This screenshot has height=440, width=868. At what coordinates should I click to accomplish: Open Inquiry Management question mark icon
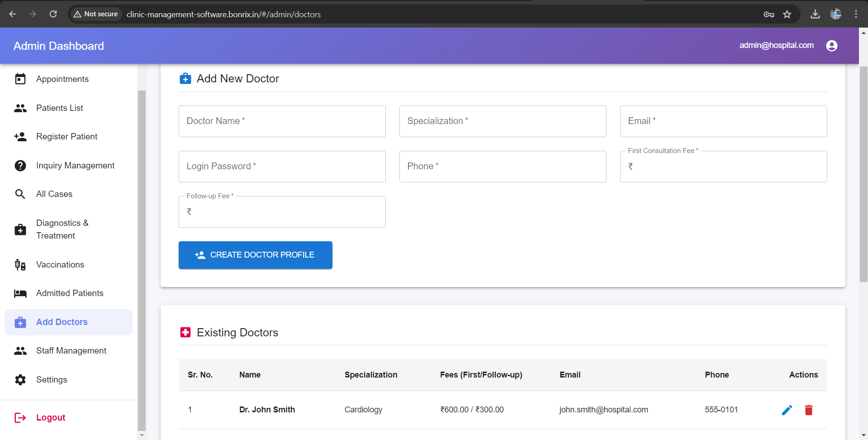click(x=20, y=165)
